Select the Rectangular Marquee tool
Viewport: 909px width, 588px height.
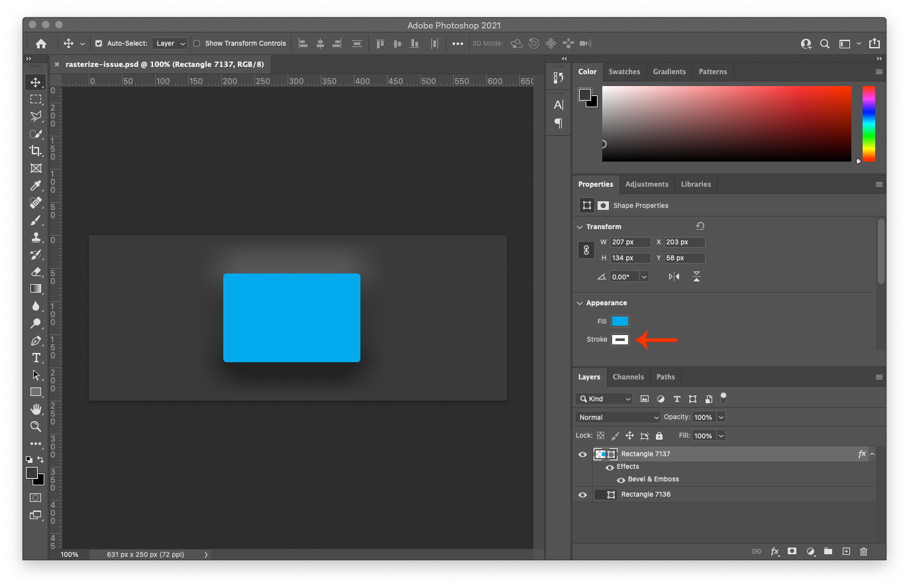(36, 99)
